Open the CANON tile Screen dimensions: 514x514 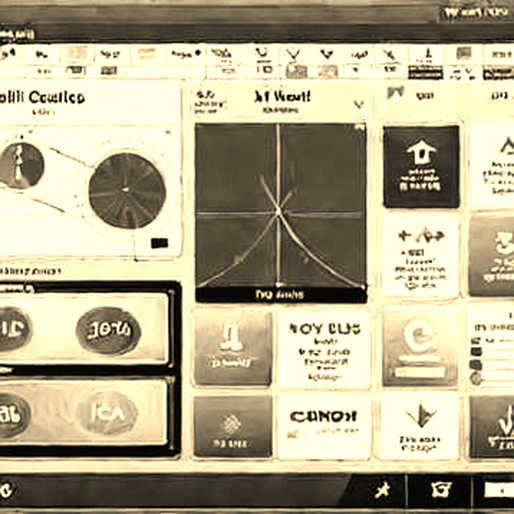coord(323,426)
